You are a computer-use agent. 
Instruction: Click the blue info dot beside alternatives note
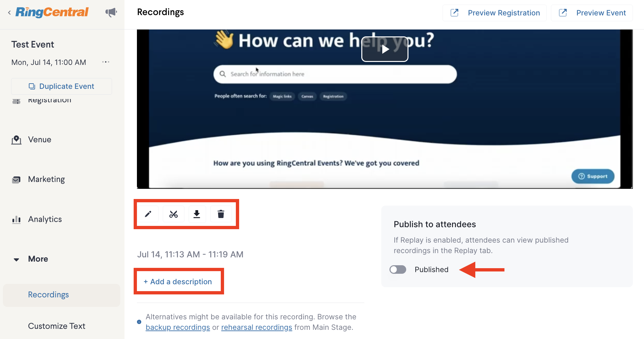(139, 322)
